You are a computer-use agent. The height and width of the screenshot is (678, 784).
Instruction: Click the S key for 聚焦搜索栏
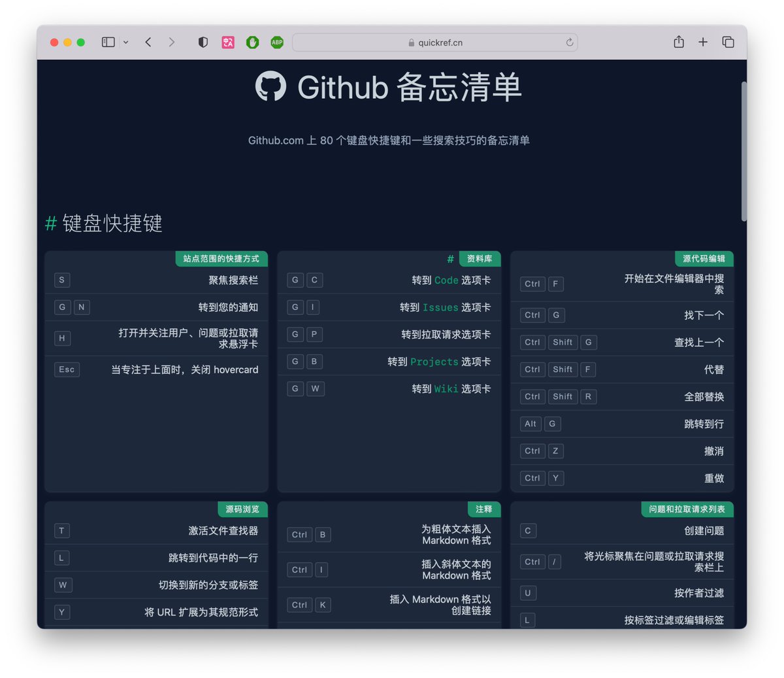point(62,280)
